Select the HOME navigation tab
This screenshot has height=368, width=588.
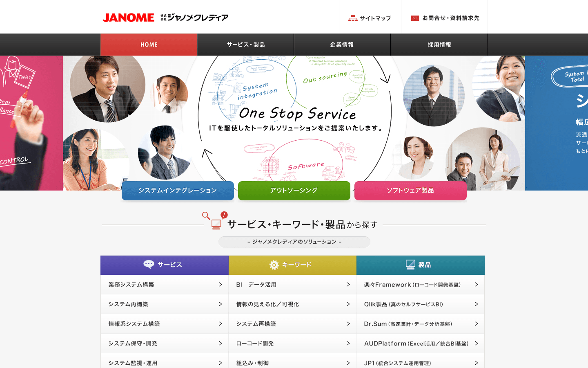tap(149, 45)
